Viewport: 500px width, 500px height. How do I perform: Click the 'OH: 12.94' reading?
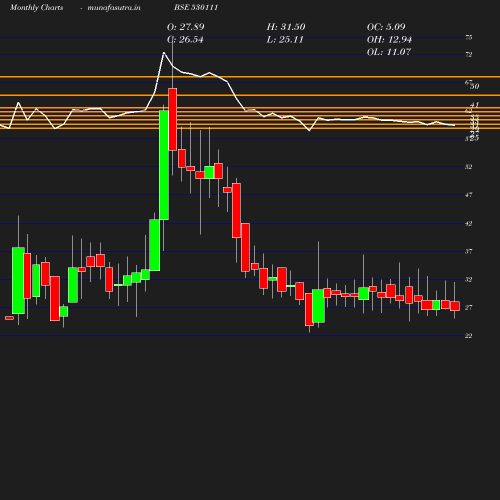[x=389, y=39]
